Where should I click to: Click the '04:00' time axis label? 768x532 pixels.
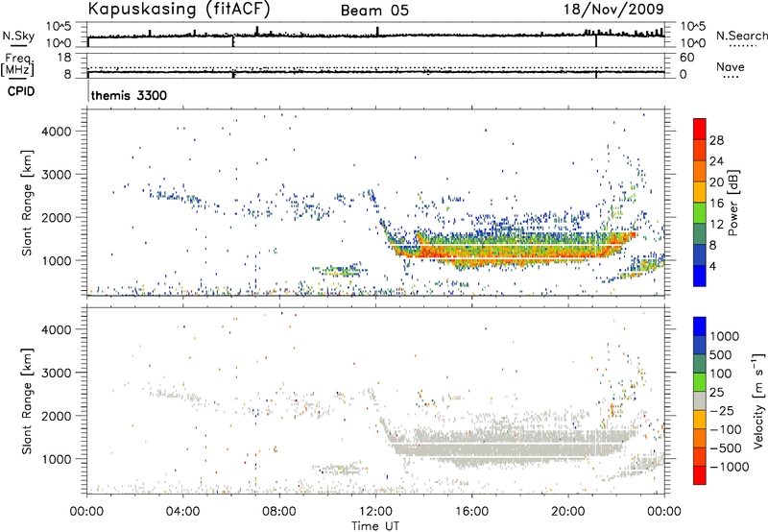click(x=182, y=512)
